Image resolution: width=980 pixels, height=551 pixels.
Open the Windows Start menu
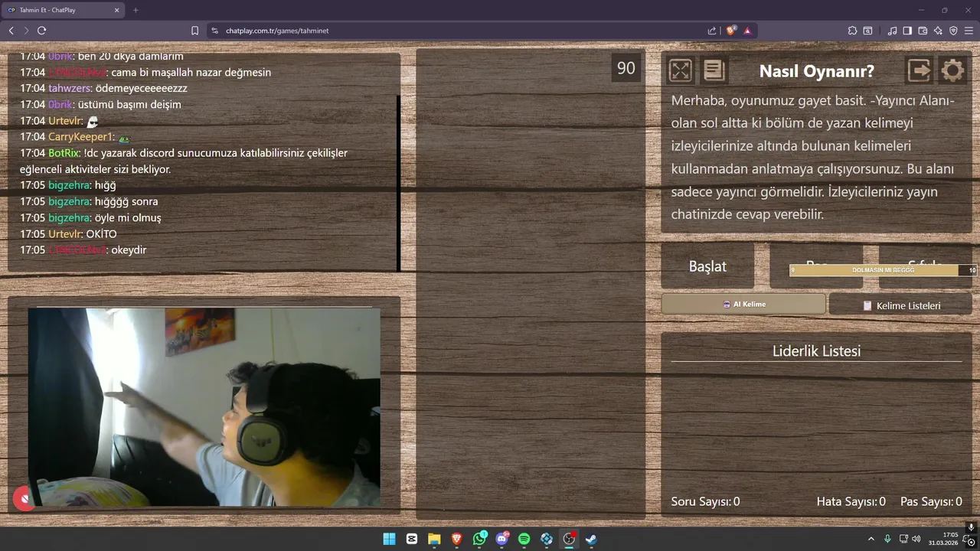(x=389, y=539)
